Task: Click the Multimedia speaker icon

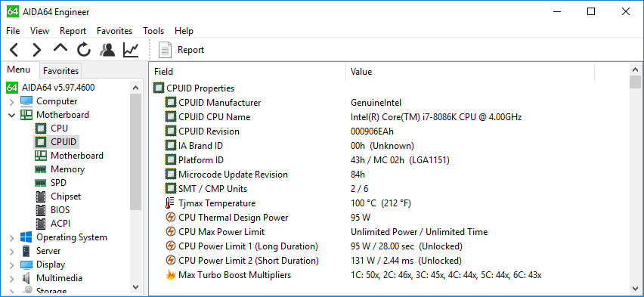Action: coord(26,278)
